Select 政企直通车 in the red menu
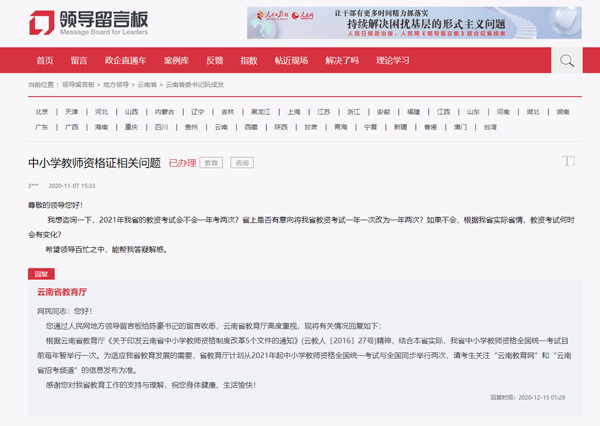Viewport: 600px width, 426px height. point(125,60)
